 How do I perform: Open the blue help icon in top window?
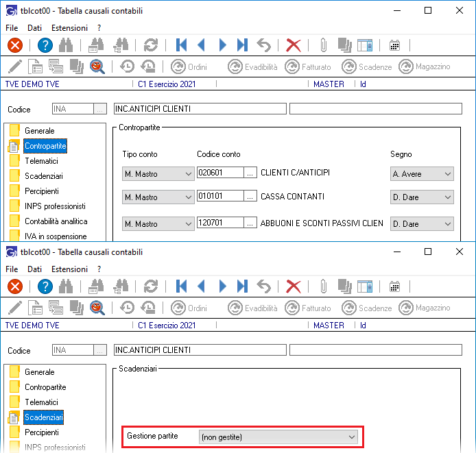(x=45, y=45)
